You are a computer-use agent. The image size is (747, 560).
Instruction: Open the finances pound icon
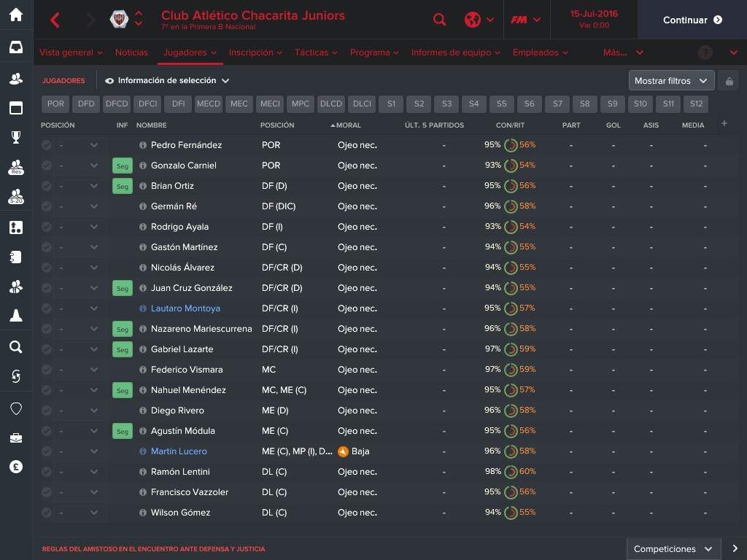point(16,467)
